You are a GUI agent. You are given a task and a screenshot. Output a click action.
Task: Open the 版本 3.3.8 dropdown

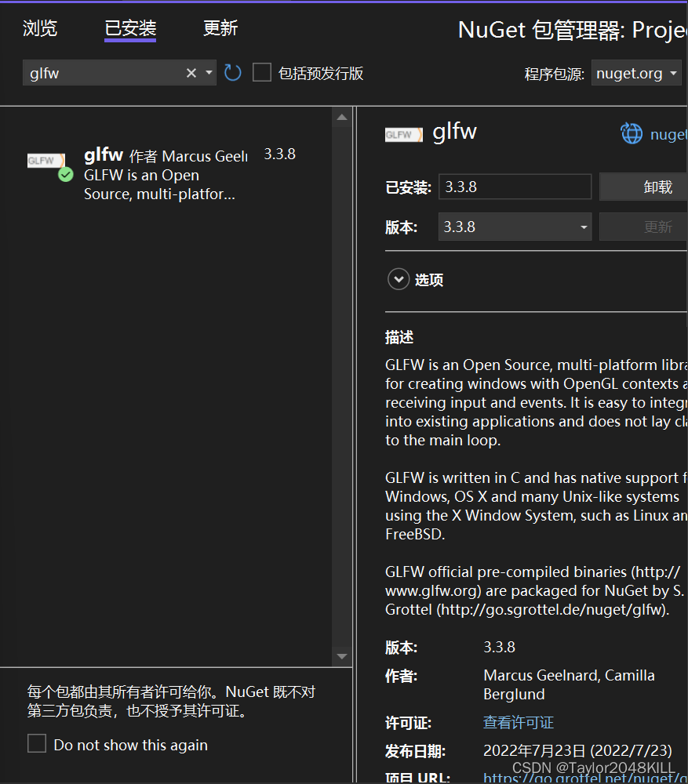[x=515, y=227]
